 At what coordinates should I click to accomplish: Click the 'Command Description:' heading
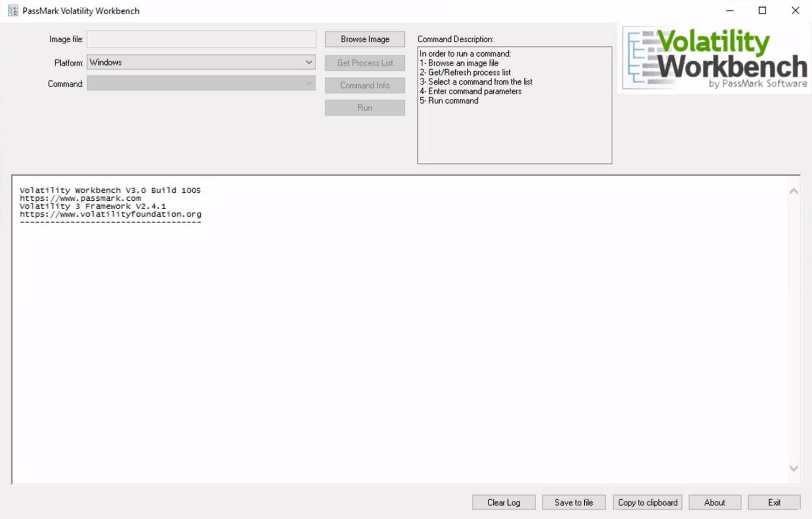pos(455,39)
